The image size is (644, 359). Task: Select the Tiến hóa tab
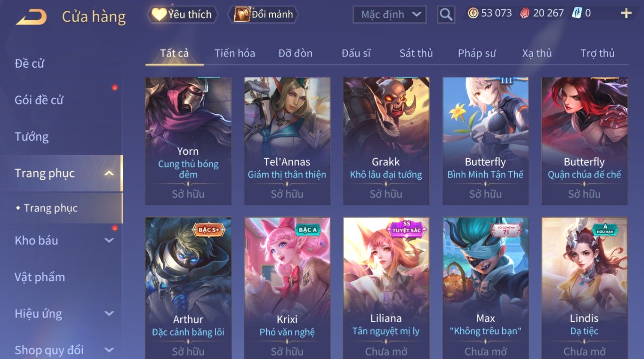[x=235, y=53]
